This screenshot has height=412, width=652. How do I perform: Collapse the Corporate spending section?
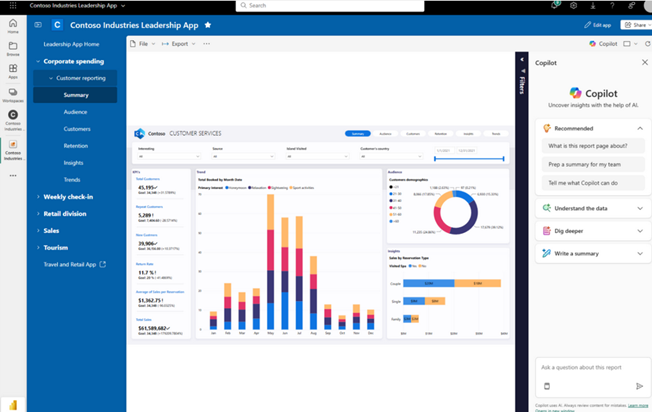tap(38, 61)
